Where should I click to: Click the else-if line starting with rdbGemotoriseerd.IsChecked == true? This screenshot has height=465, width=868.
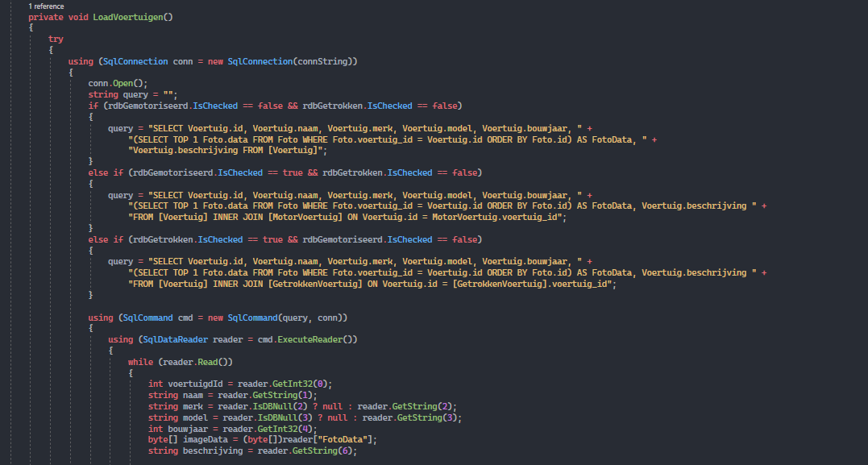(x=285, y=172)
